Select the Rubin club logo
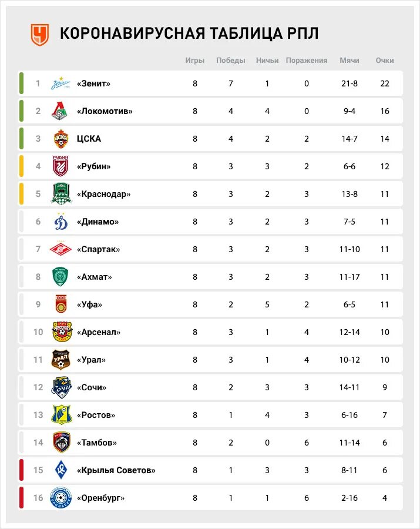This screenshot has height=529, width=420. pyautogui.click(x=61, y=166)
